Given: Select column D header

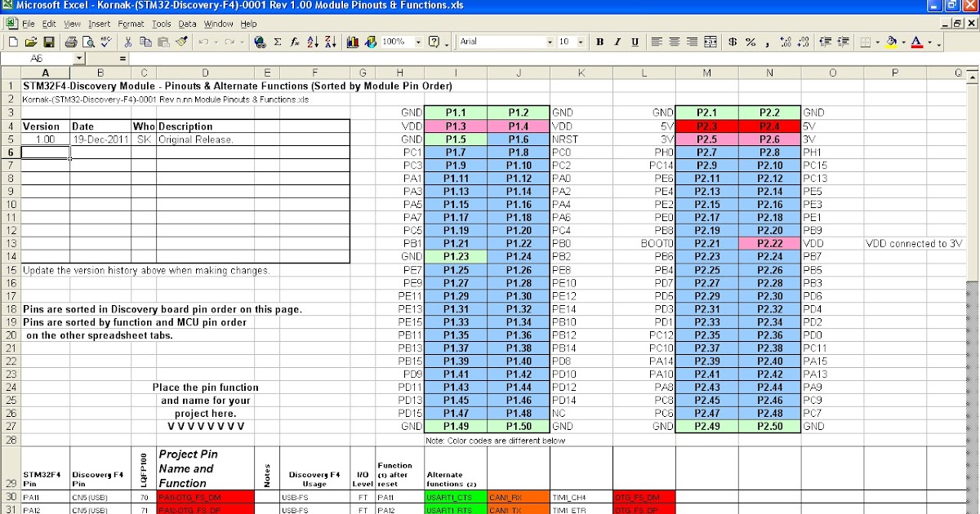Looking at the screenshot, I should (x=206, y=73).
